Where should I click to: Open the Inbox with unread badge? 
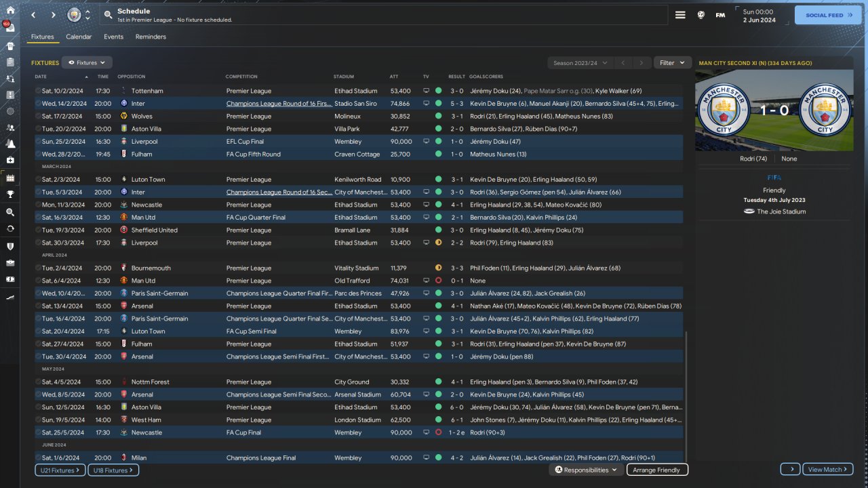(10, 28)
